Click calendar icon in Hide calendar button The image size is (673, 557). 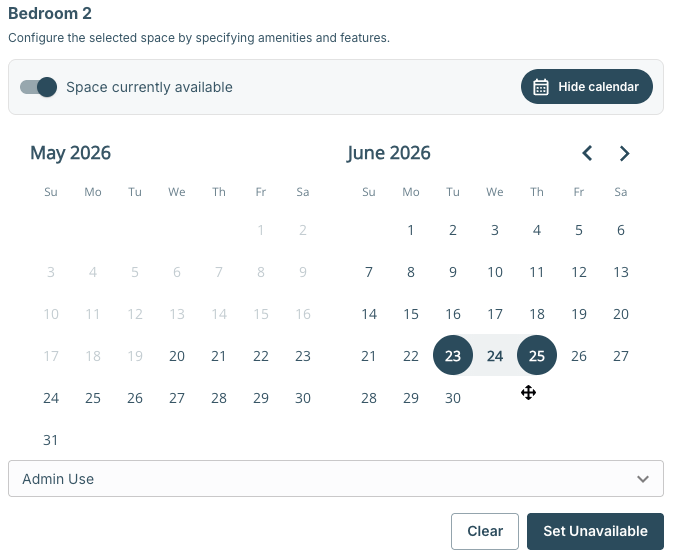click(x=540, y=87)
